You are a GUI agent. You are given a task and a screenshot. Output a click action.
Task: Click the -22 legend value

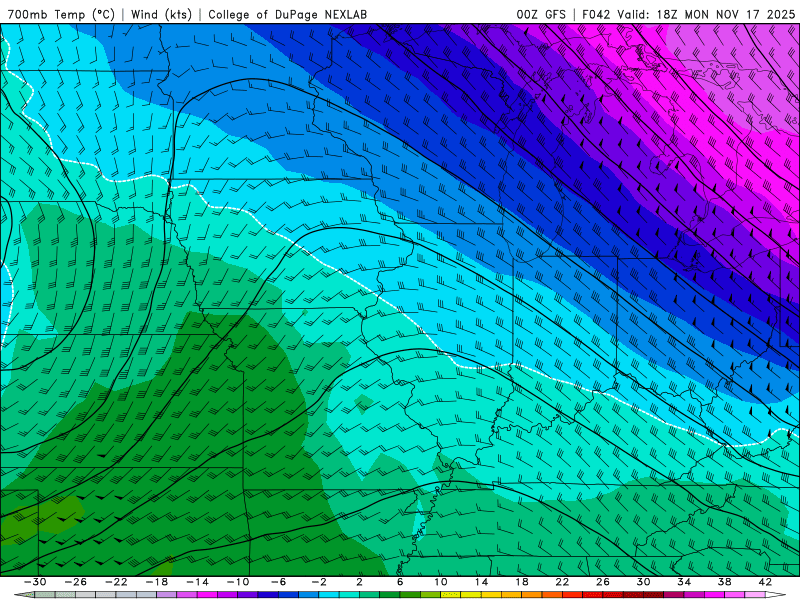pyautogui.click(x=116, y=582)
